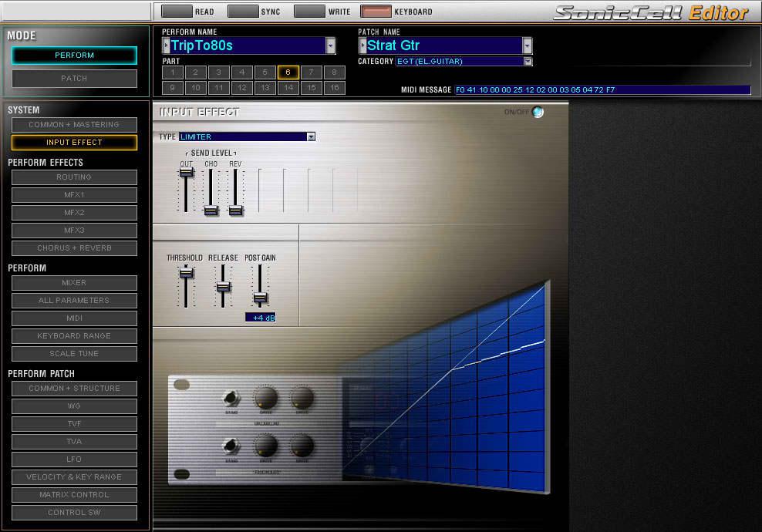Open COMMON + STRUCTURE patch page

pyautogui.click(x=74, y=389)
